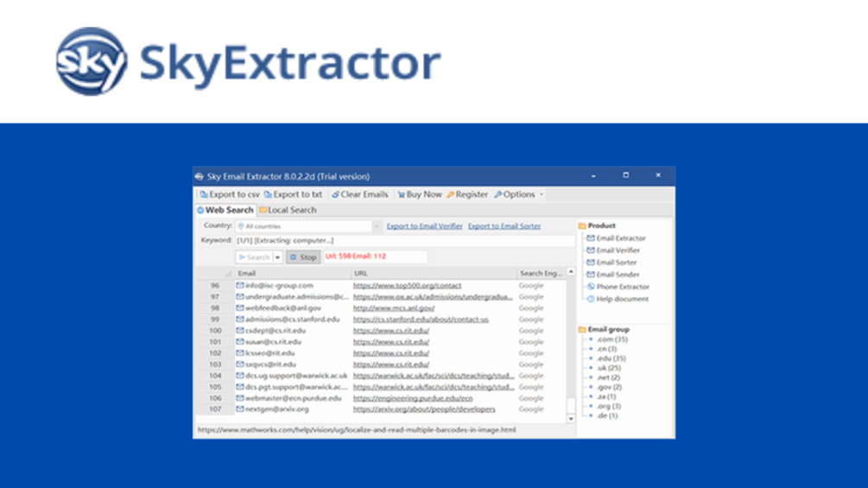Maximize the Sky Email Extractor window
The width and height of the screenshot is (868, 488).
point(625,175)
